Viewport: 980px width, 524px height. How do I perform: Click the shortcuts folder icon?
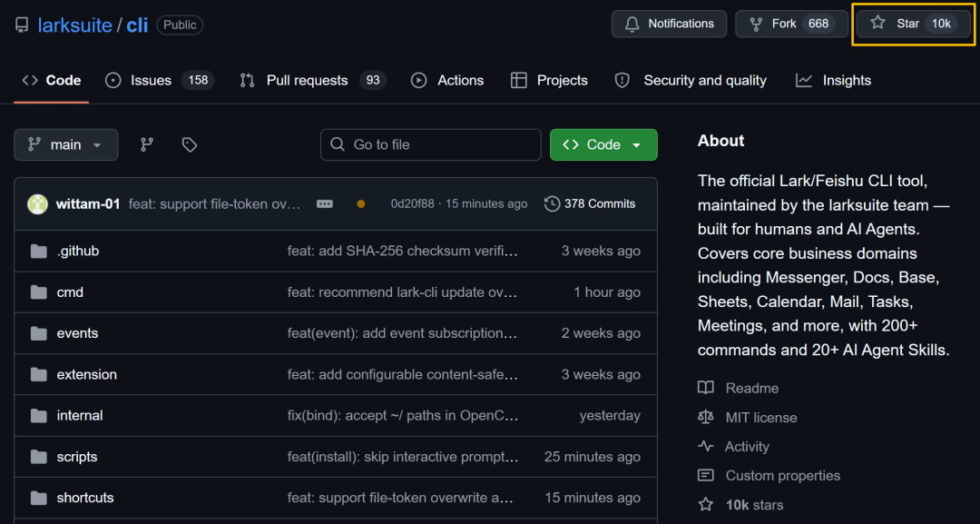click(39, 499)
